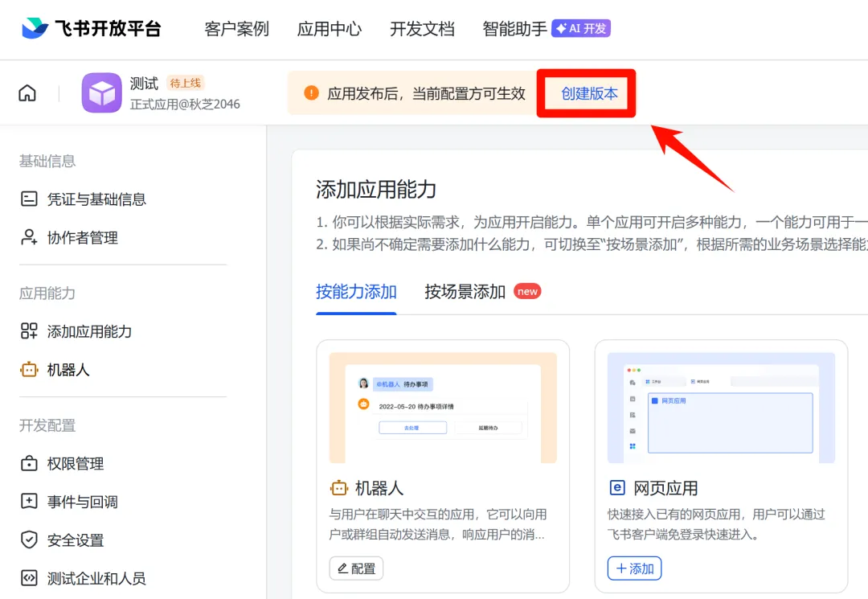
Task: Click the 凭证与基础信息 sidebar icon
Action: [x=29, y=199]
